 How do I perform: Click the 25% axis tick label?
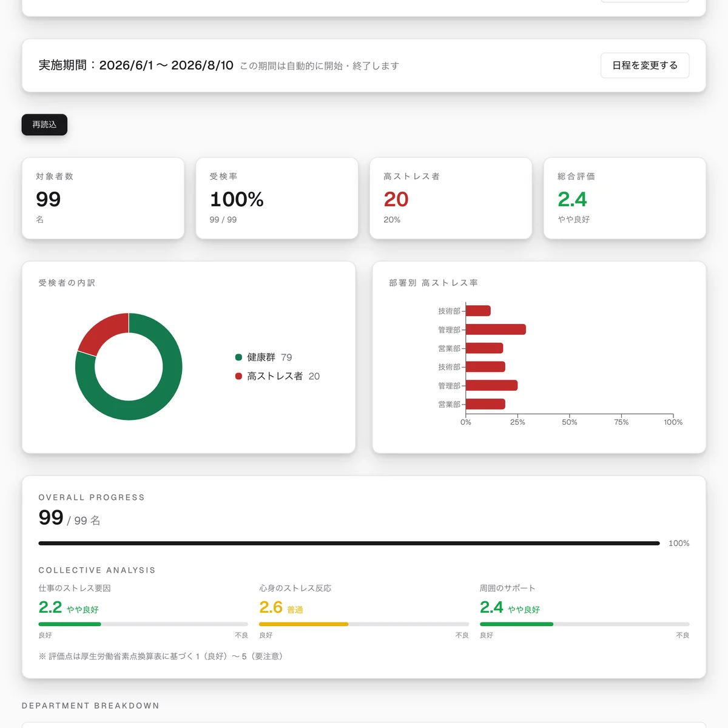coord(517,422)
